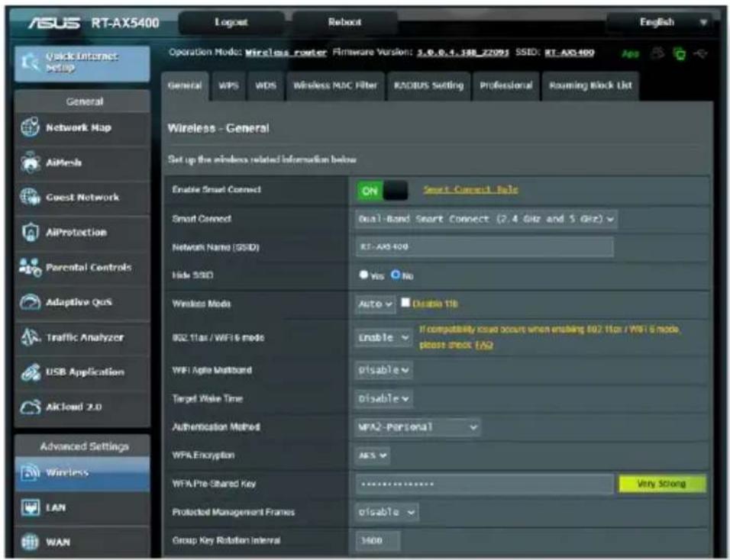730x560 pixels.
Task: Click the Wireless - General heading
Action: point(218,128)
